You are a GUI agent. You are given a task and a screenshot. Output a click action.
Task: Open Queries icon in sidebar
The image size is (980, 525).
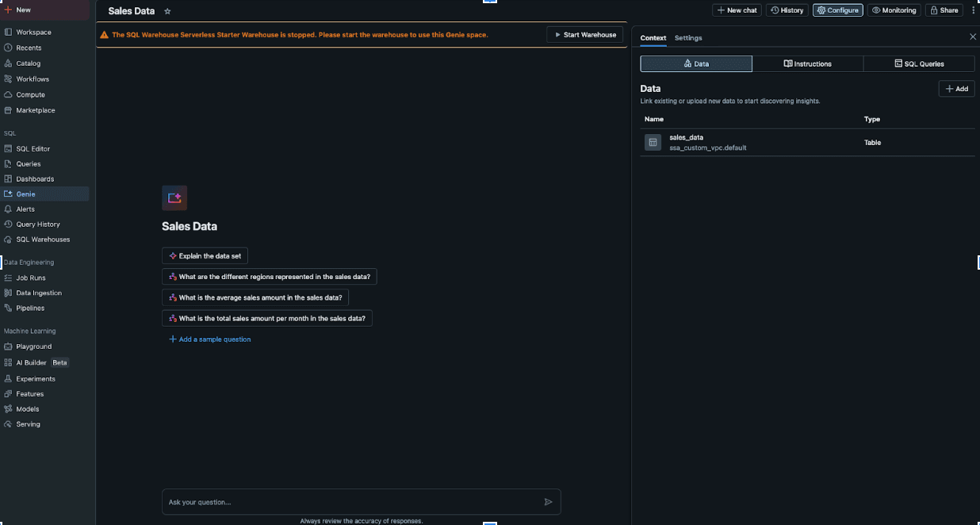tap(8, 164)
